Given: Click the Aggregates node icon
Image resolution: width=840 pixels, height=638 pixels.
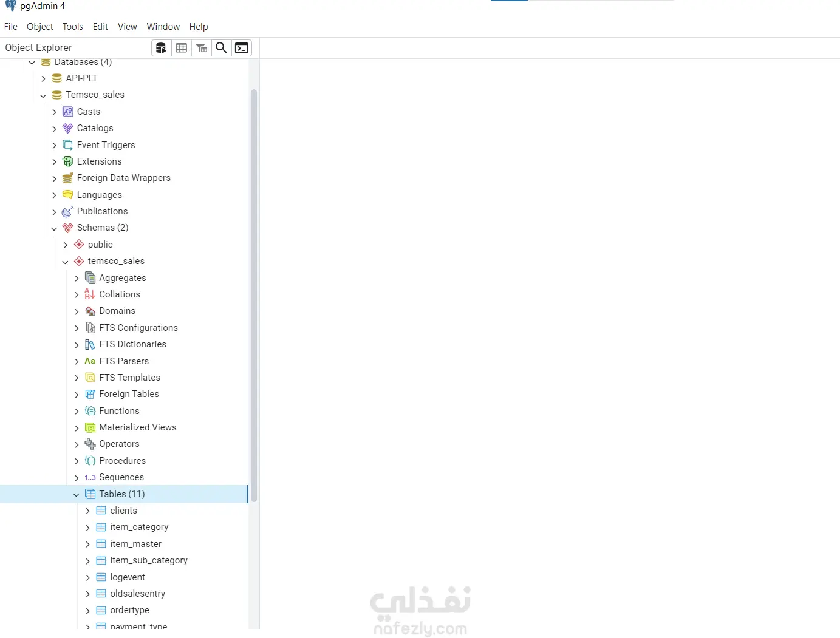Looking at the screenshot, I should tap(90, 278).
